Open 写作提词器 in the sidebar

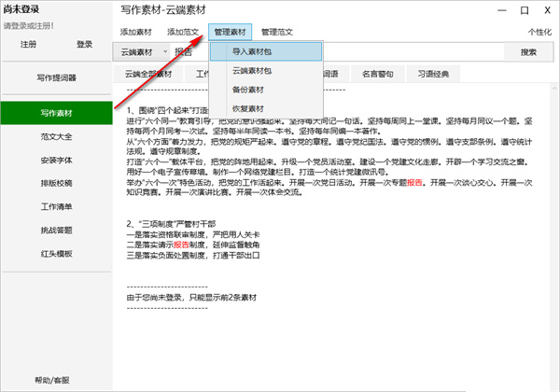click(56, 77)
